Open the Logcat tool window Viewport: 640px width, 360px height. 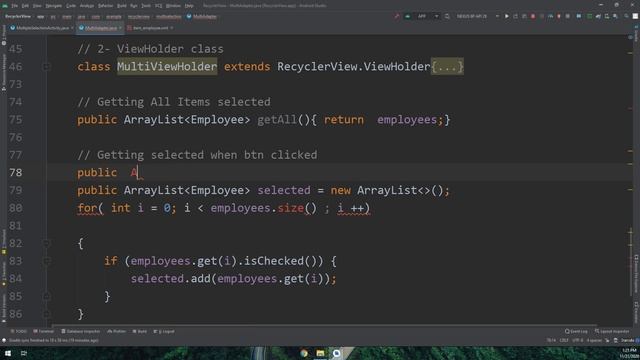tap(164, 331)
